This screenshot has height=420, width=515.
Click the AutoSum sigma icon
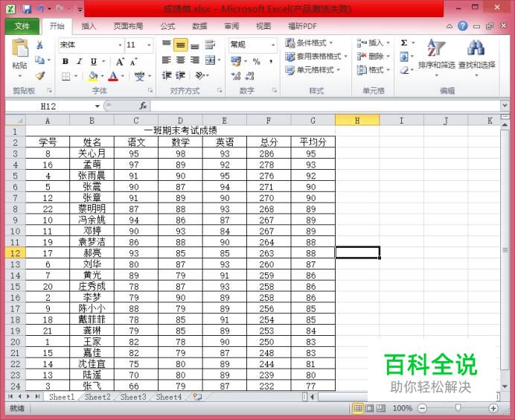click(x=404, y=42)
